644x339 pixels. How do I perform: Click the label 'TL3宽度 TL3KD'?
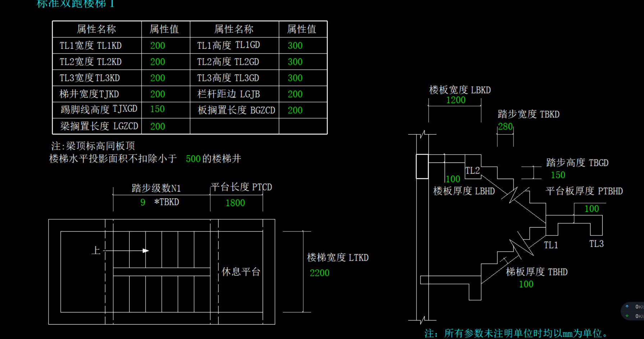pyautogui.click(x=89, y=78)
